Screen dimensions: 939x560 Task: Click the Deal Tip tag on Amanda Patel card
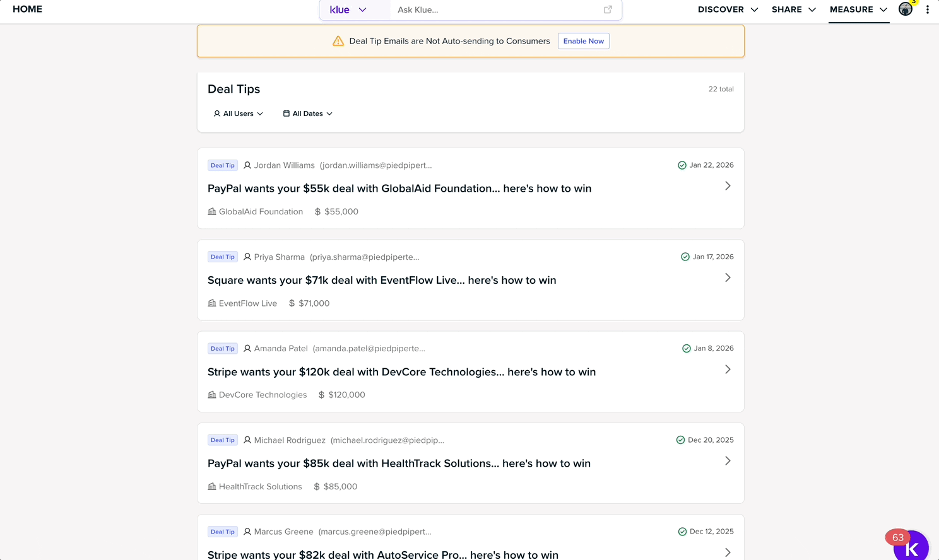pos(223,349)
